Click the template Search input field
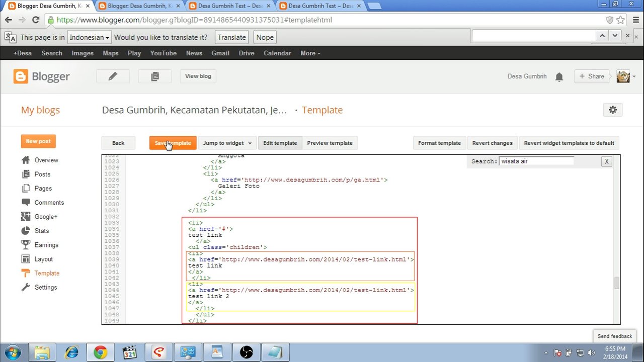 click(x=536, y=161)
